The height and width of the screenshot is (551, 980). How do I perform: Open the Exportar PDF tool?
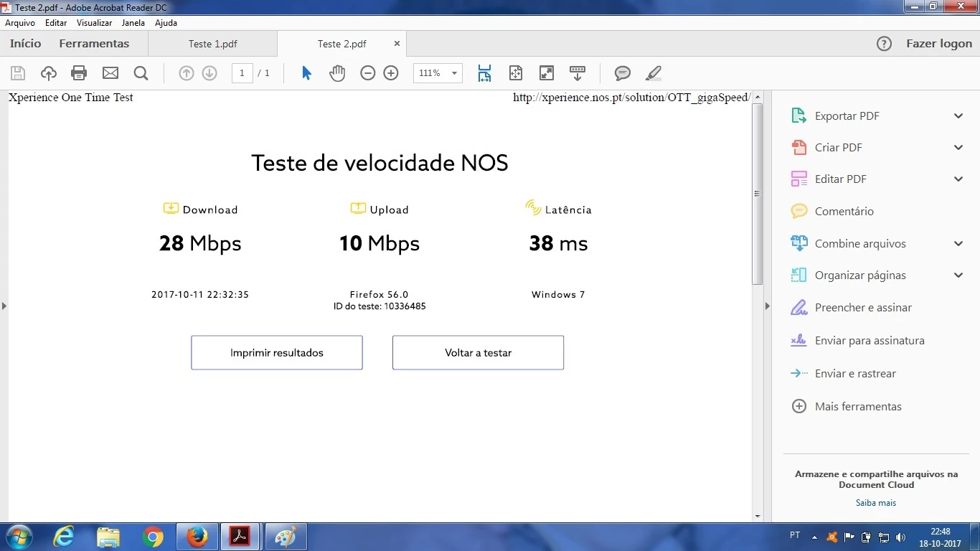[847, 116]
